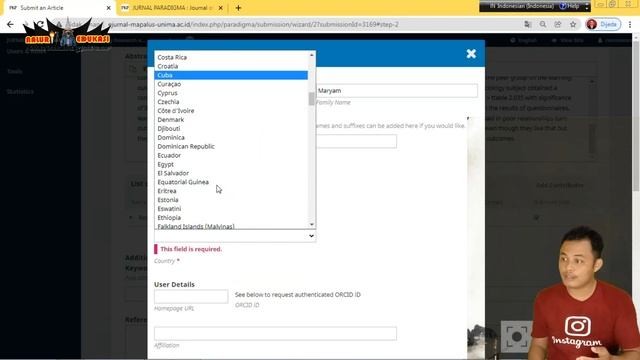Open the Djede profile button
640x360 pixels.
click(x=603, y=24)
